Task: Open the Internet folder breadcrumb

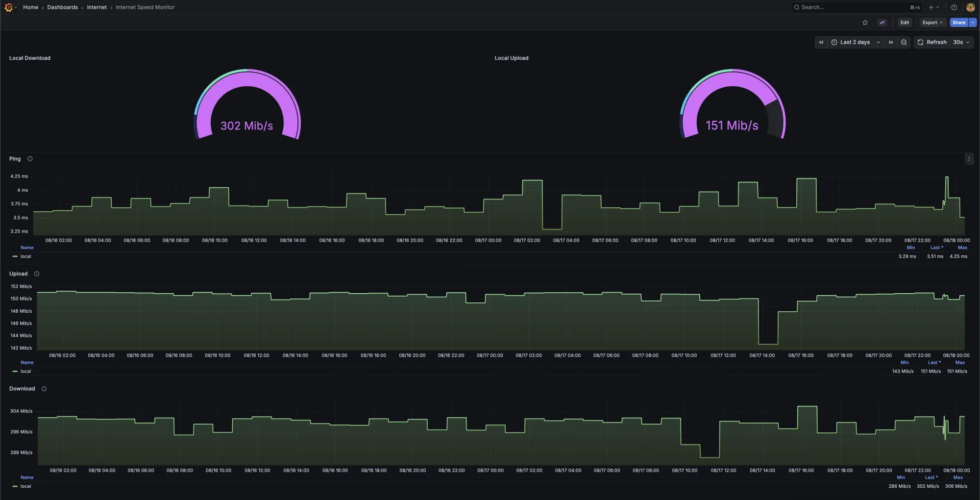Action: [x=97, y=7]
